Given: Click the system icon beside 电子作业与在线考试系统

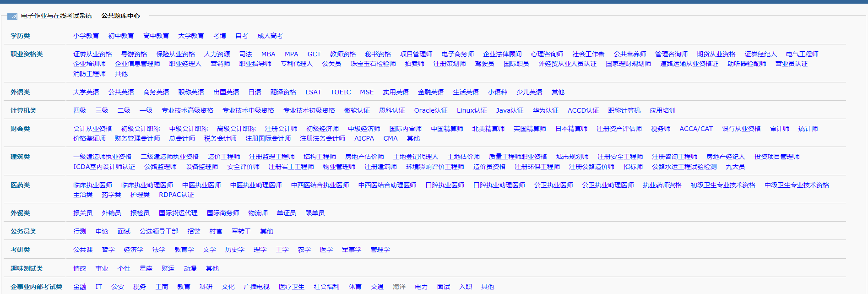Looking at the screenshot, I should point(12,16).
